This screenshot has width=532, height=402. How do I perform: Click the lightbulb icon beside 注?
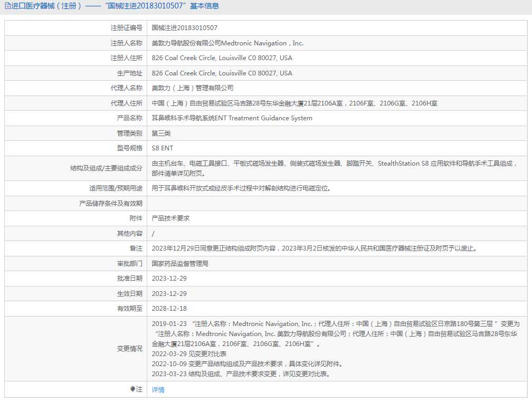pyautogui.click(x=132, y=389)
